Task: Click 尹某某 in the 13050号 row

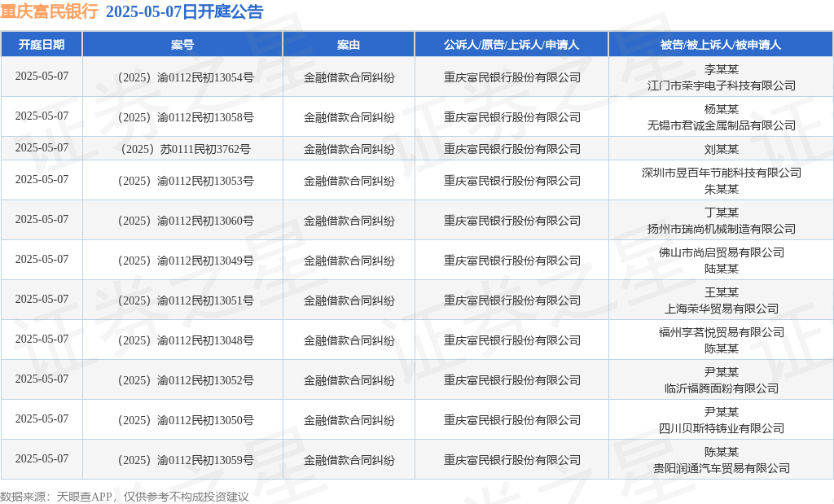Action: click(722, 411)
